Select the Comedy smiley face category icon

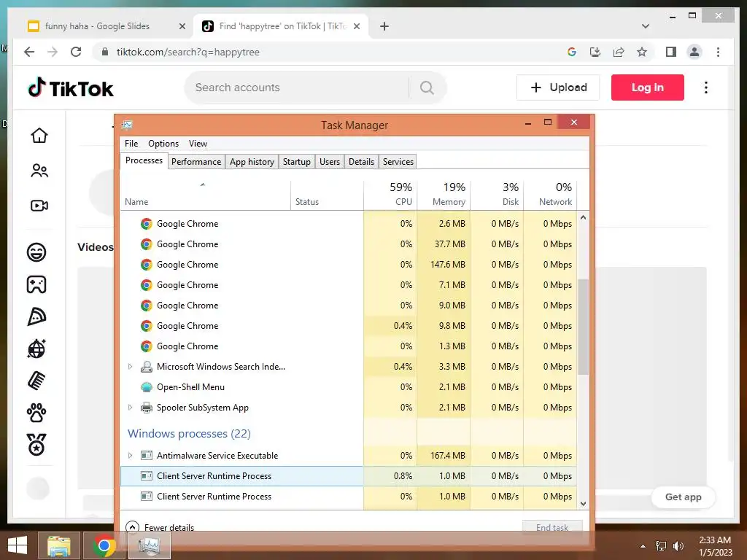[36, 252]
